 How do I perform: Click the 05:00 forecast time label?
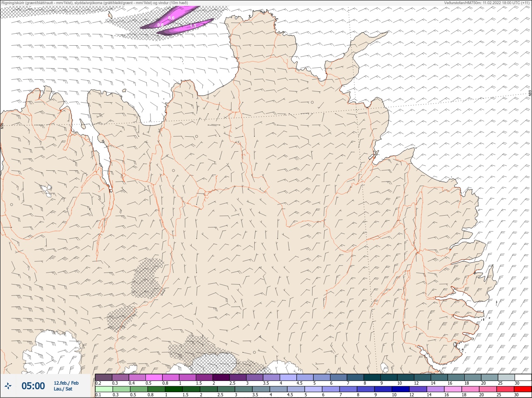pos(33,386)
